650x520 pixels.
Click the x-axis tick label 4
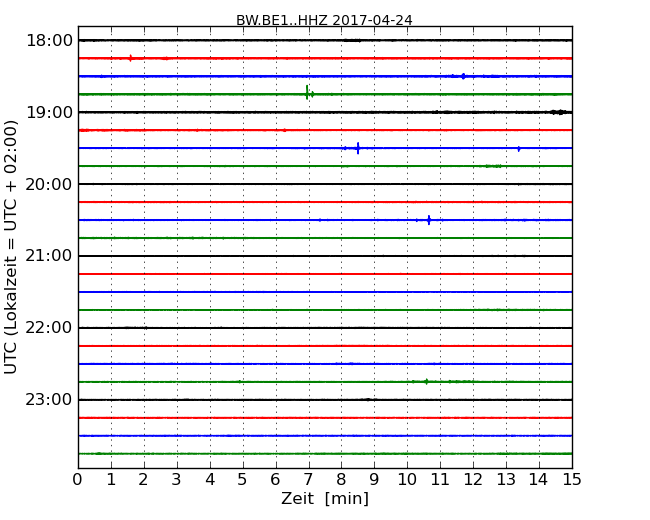coord(210,480)
